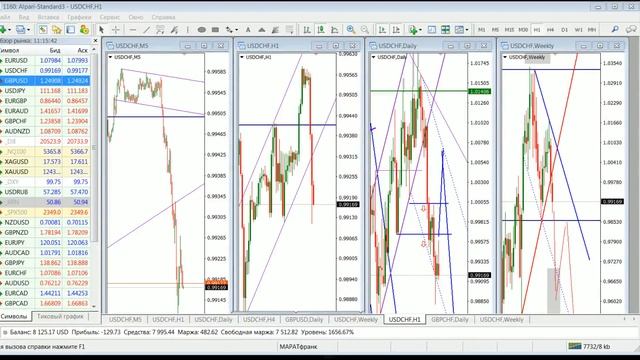Screen dimensions: 640x360
Task: Switch to the USDCHF,M5 bottom tab
Action: pos(125,320)
